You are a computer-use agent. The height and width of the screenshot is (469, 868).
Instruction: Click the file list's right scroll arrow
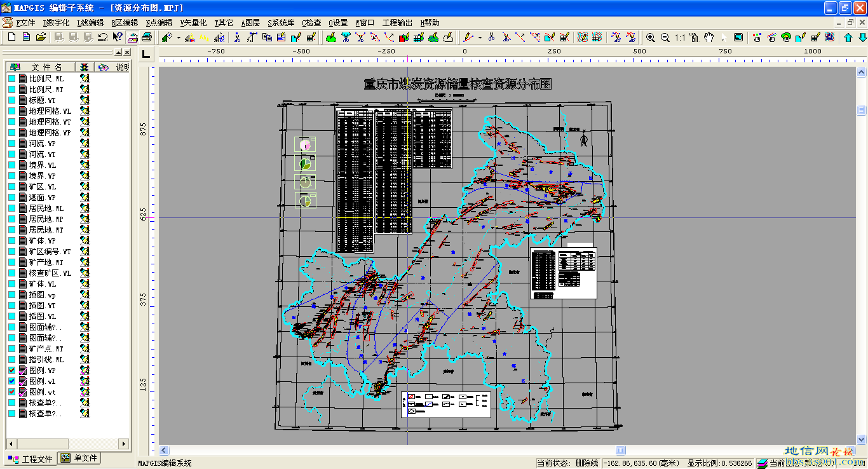point(123,444)
